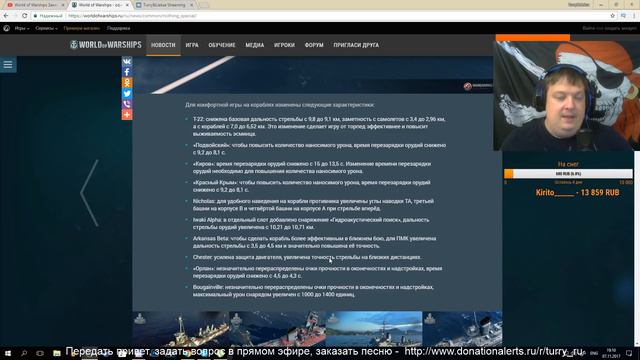Open the fourth ship thumbnail image

pyautogui.click(x=462, y=329)
